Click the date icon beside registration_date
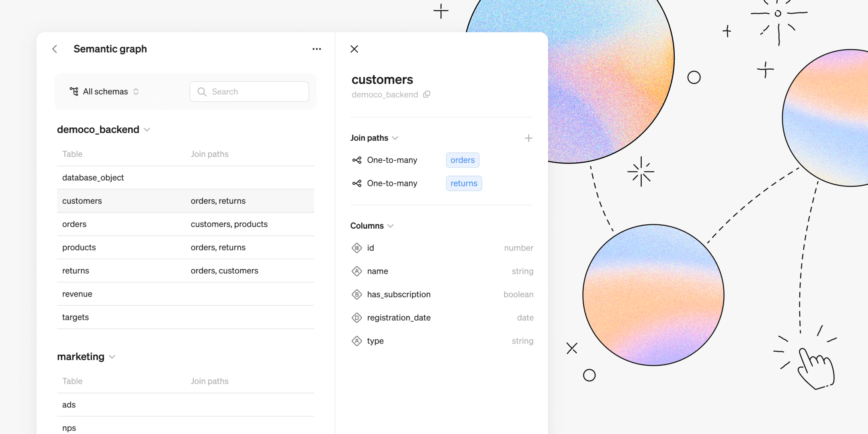This screenshot has width=868, height=434. click(357, 318)
